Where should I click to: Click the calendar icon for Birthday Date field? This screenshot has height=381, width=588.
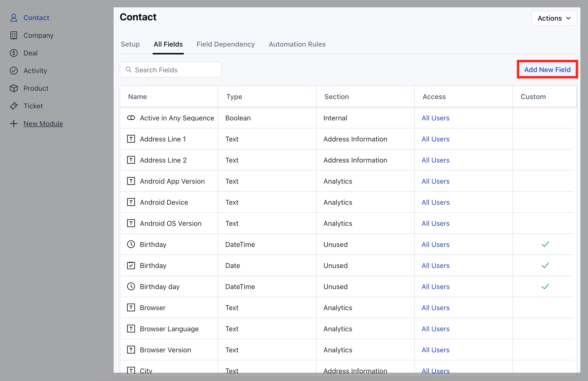tap(131, 266)
